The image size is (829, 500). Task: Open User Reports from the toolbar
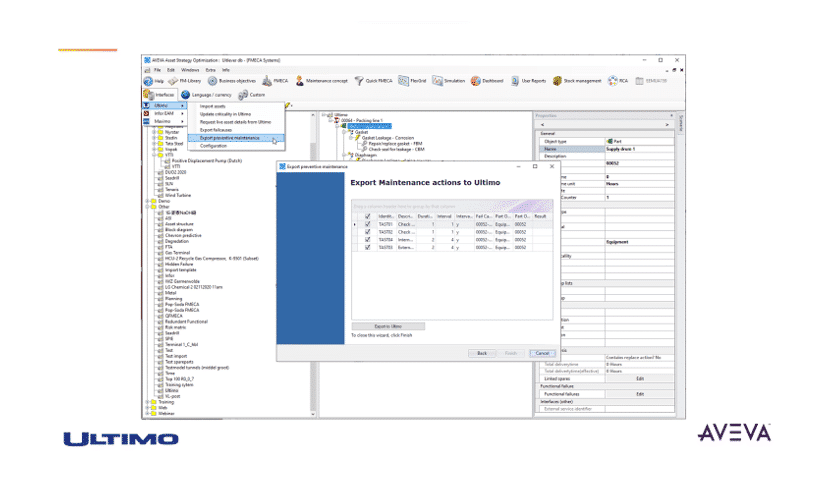528,81
